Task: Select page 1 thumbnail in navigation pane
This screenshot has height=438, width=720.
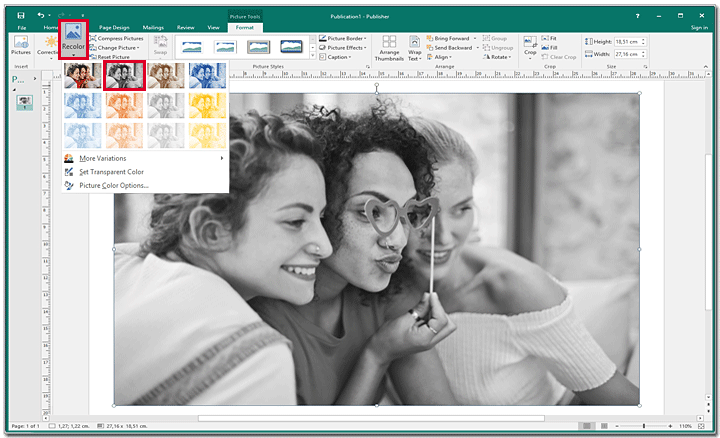Action: (24, 102)
